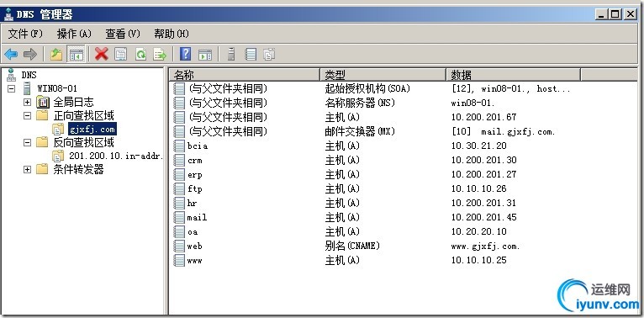The height and width of the screenshot is (318, 644).
Task: Select the 邮件交换器(MX) record
Action: point(360,131)
